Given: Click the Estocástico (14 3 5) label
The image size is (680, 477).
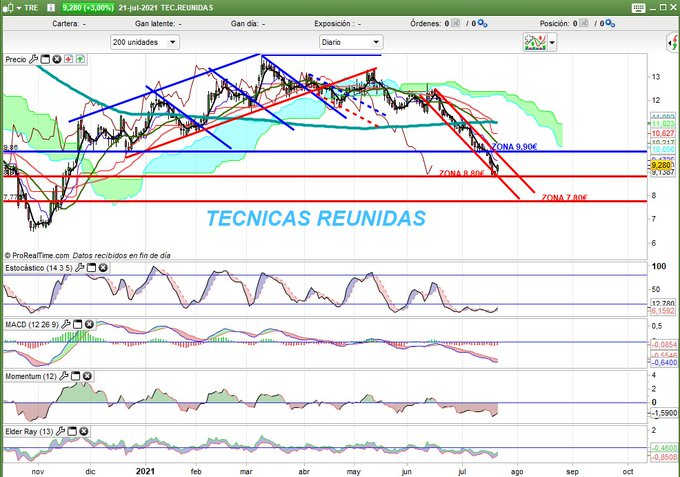Looking at the screenshot, I should pyautogui.click(x=39, y=268).
